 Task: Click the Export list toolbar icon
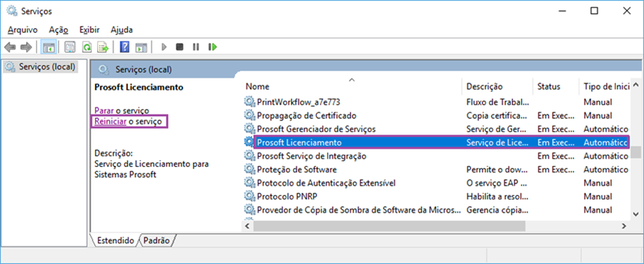(x=103, y=47)
